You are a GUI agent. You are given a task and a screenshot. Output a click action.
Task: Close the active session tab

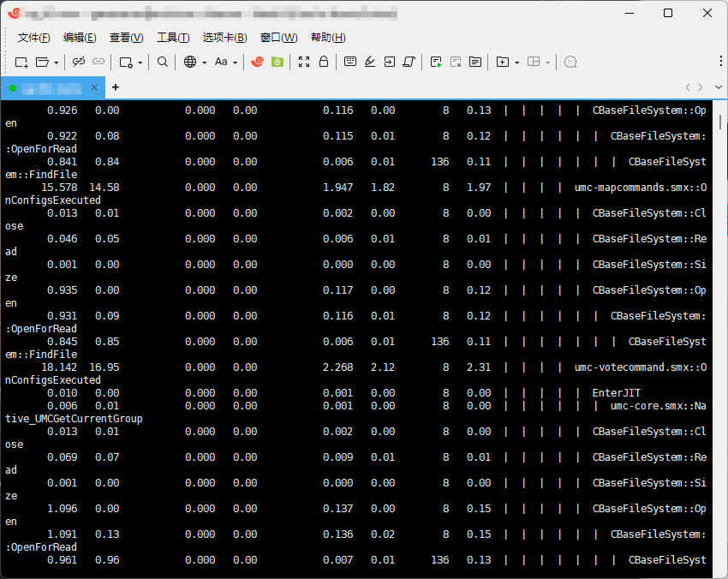coord(93,87)
